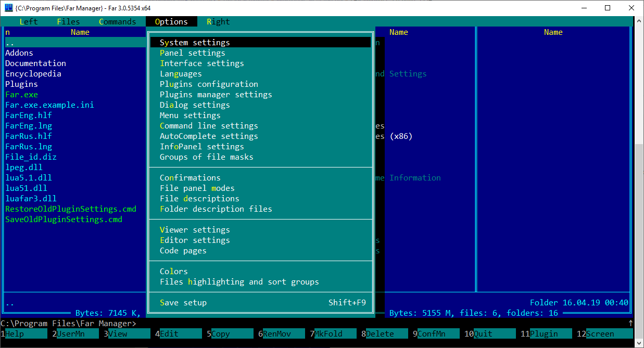644x348 pixels.
Task: Select Confirmations from the Options menu
Action: click(190, 178)
